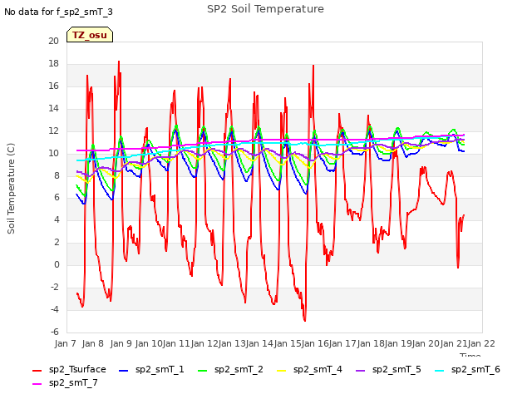Viewport: 532px width, 399px height.
Task: Click the 20 y-axis tick label
Action: [x=53, y=41]
